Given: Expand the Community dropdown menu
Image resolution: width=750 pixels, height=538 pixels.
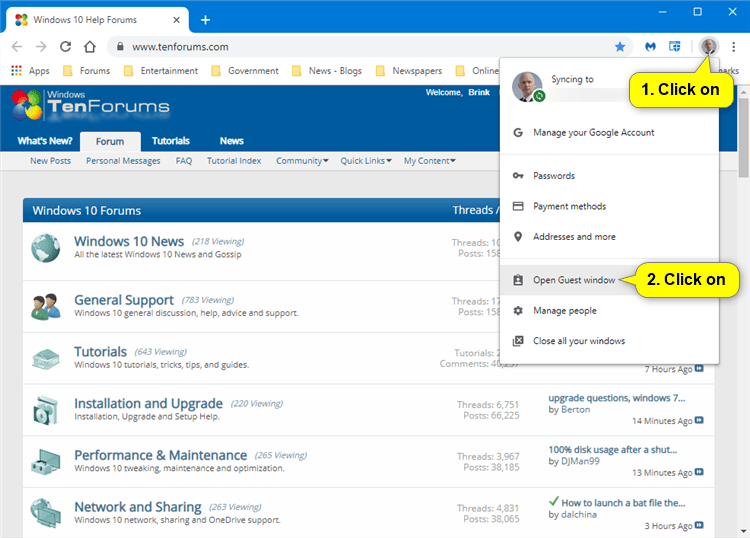Looking at the screenshot, I should [302, 161].
